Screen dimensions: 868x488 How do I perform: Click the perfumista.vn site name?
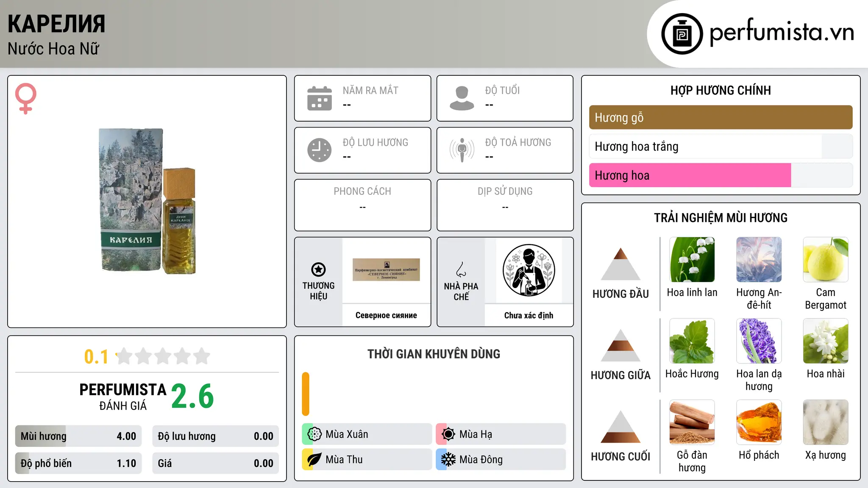click(x=782, y=32)
